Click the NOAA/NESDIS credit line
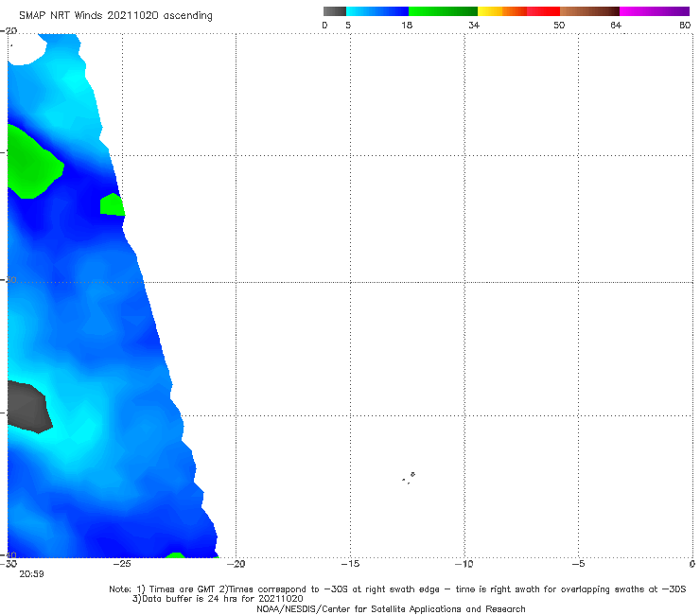Viewport: 700px width, 615px height. [391, 609]
